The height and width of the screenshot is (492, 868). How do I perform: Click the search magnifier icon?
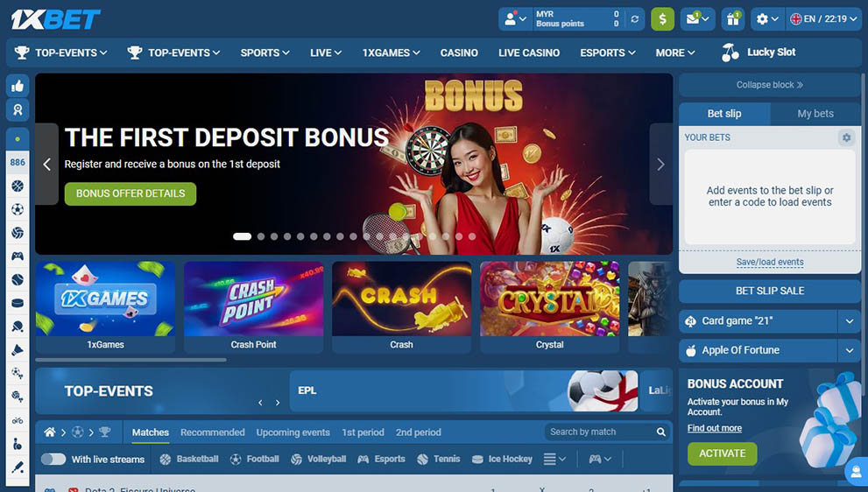coord(661,432)
